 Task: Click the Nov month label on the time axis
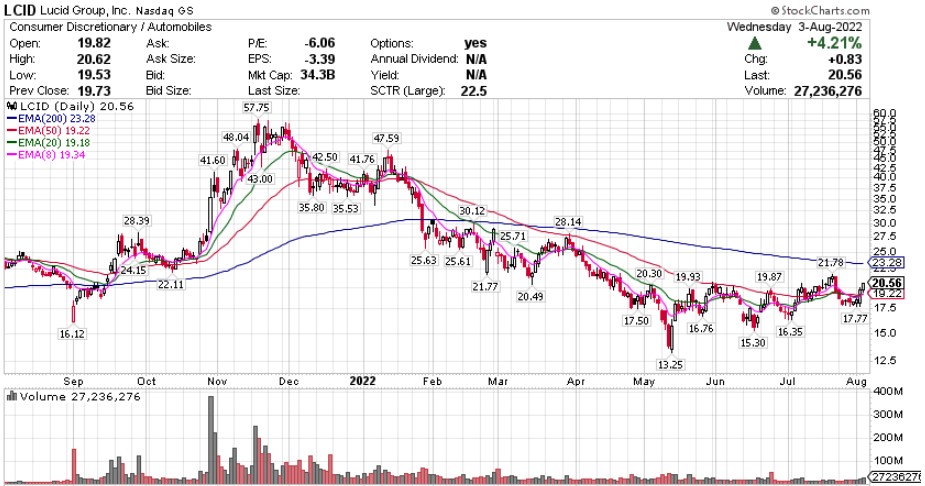pyautogui.click(x=218, y=382)
